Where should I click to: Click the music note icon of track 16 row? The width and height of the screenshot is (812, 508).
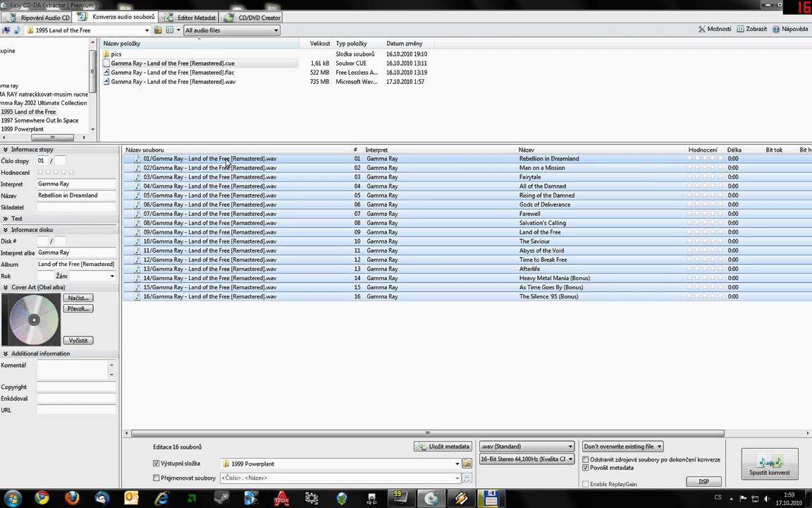137,296
